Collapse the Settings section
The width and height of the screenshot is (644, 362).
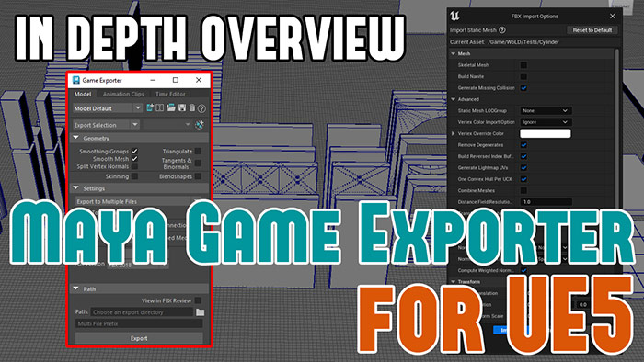pyautogui.click(x=76, y=188)
